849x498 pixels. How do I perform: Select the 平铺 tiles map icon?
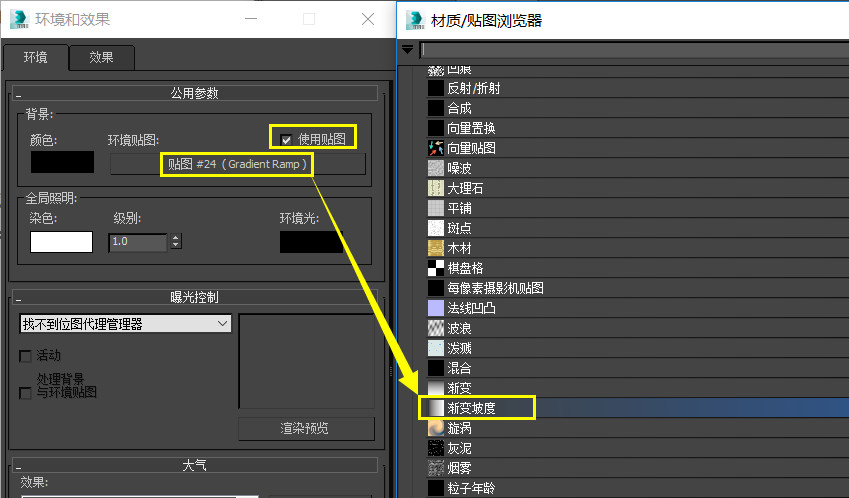tap(436, 208)
